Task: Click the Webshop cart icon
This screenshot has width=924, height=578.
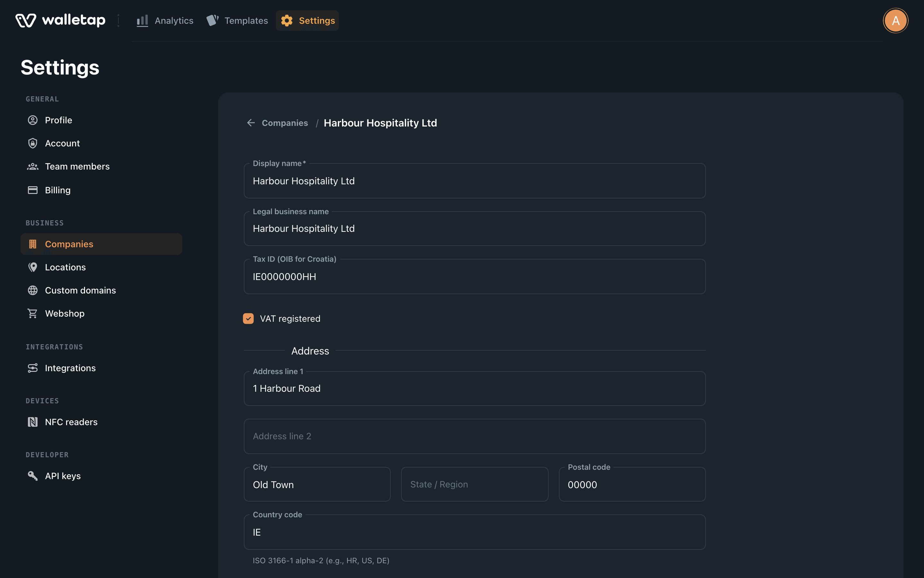Action: pyautogui.click(x=33, y=313)
